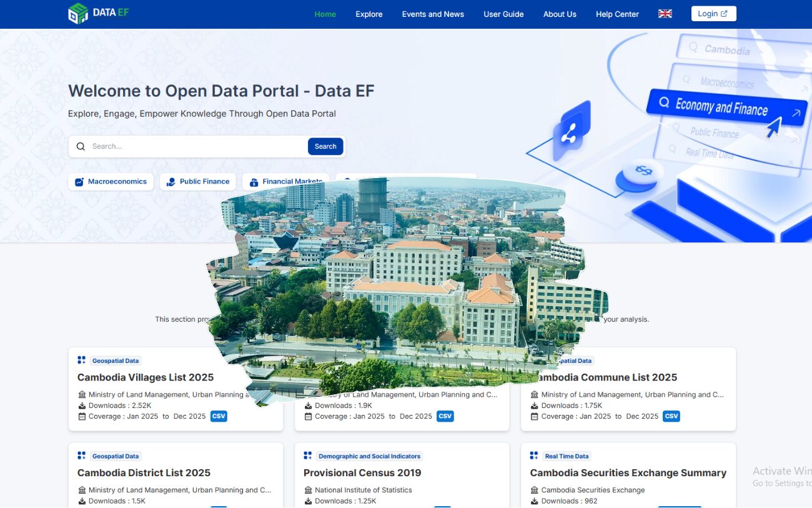Image resolution: width=812 pixels, height=508 pixels.
Task: Open the Events and News page
Action: pos(433,14)
